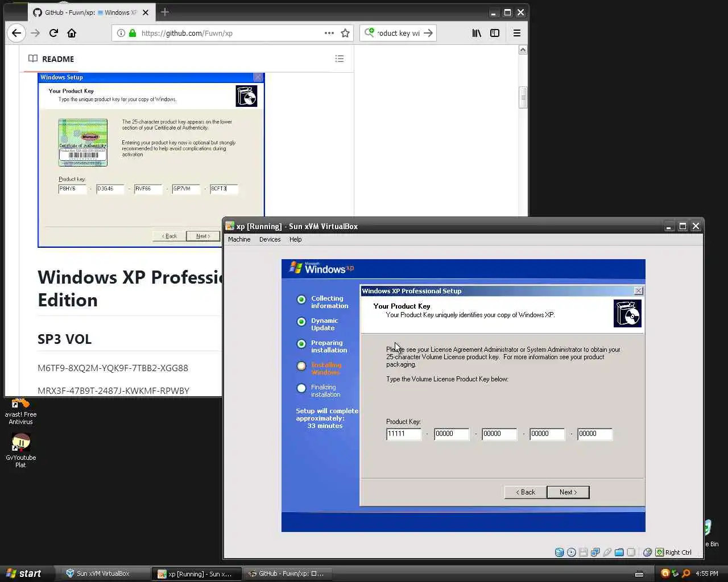Open the VirtualBox hard disk status icon
The image size is (728, 582).
tap(559, 552)
